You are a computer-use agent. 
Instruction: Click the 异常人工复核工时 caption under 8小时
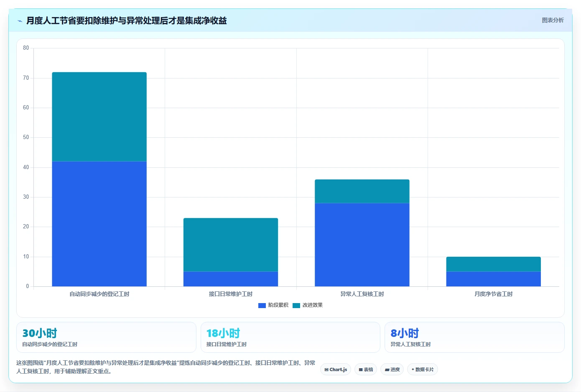(x=410, y=344)
